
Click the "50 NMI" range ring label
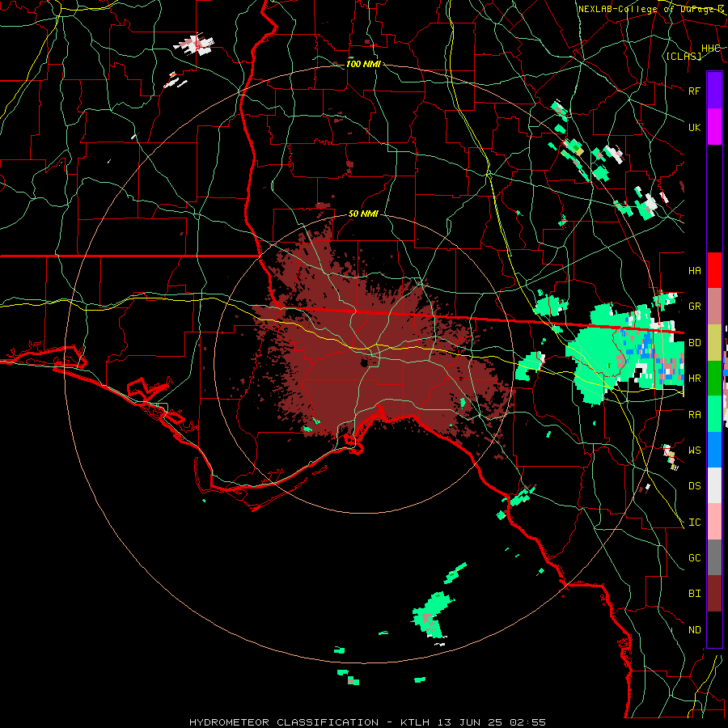(363, 214)
